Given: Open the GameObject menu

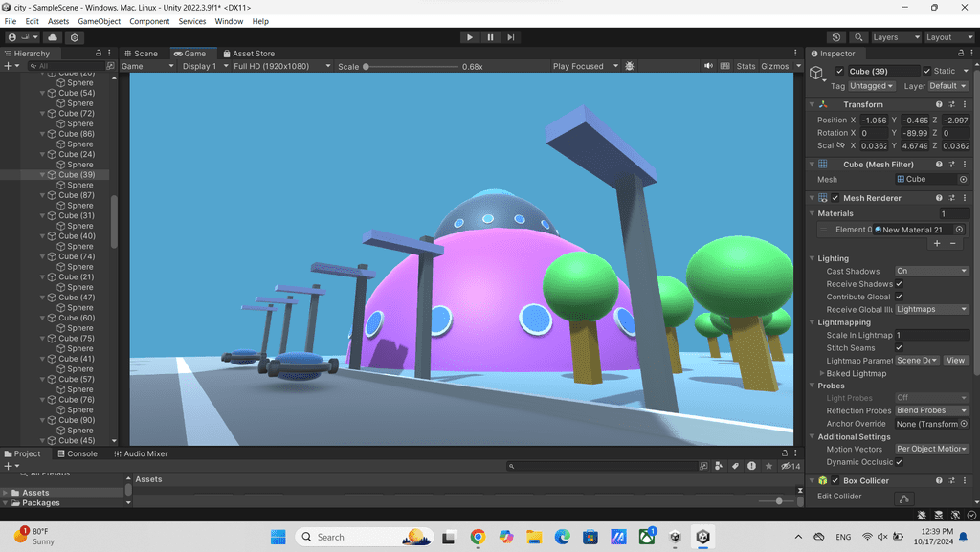Looking at the screenshot, I should (100, 21).
